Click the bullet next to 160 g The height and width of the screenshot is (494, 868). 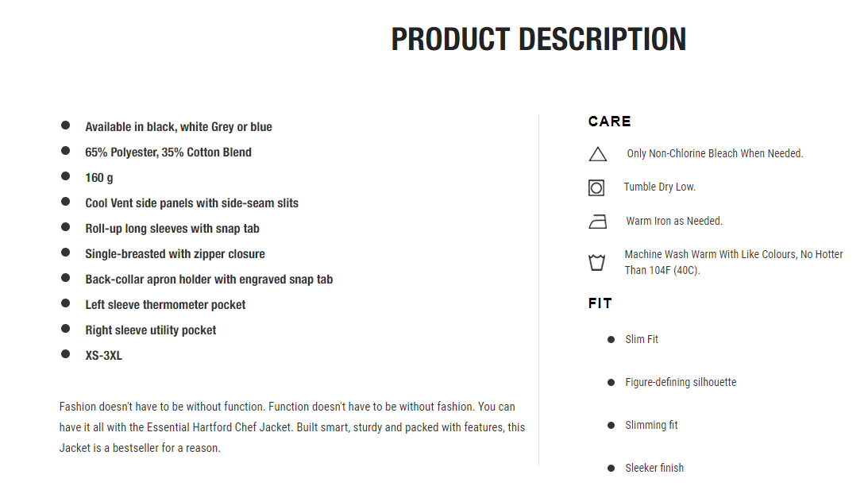[65, 176]
